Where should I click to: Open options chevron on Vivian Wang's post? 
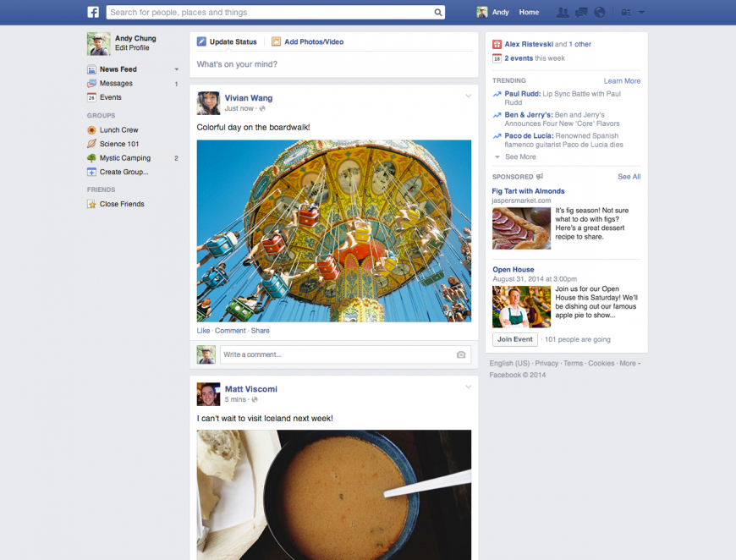[468, 96]
